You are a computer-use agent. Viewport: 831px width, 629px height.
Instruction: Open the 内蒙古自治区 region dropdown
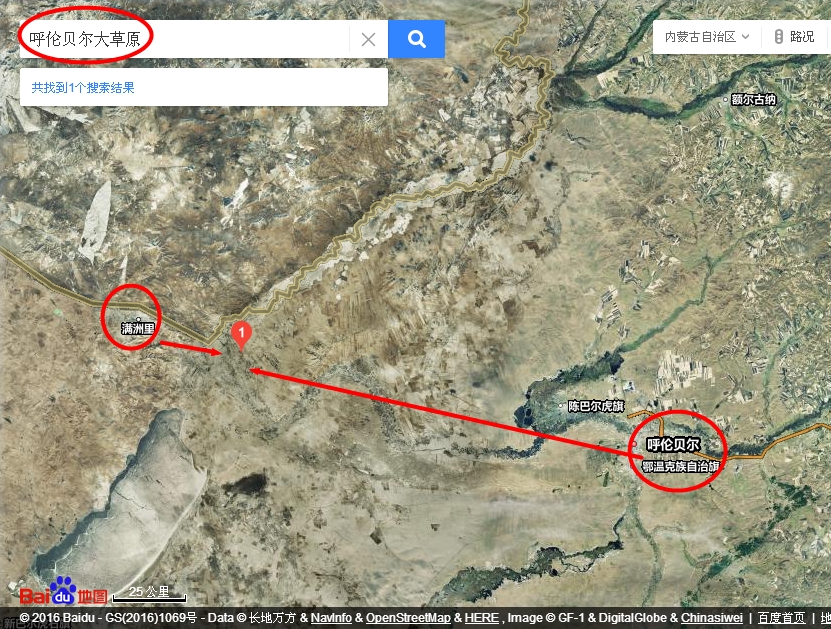(x=707, y=37)
